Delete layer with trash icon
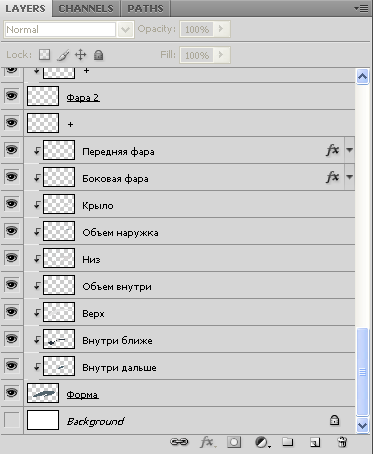This screenshot has width=373, height=454. [342, 442]
